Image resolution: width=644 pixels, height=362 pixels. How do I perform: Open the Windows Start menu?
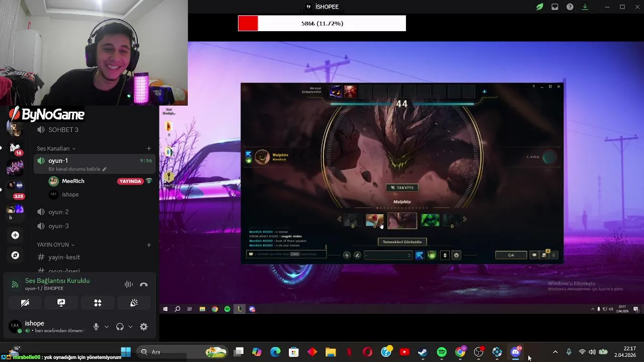[x=126, y=352]
